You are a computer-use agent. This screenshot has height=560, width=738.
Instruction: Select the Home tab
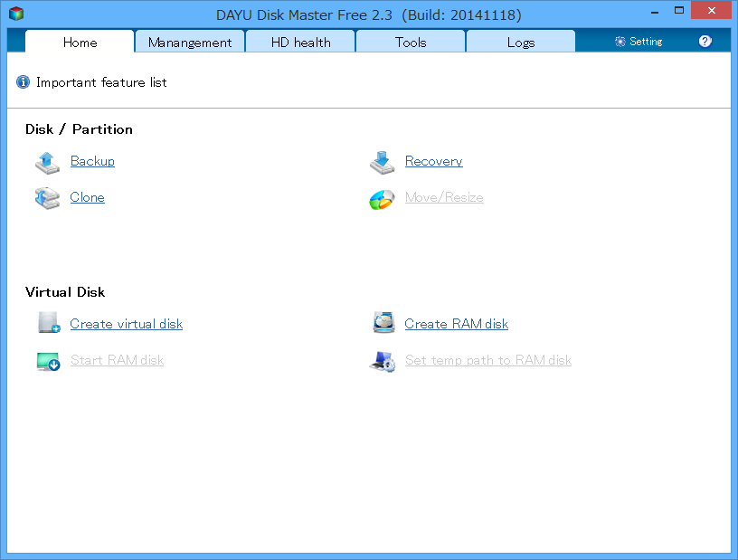click(x=80, y=42)
